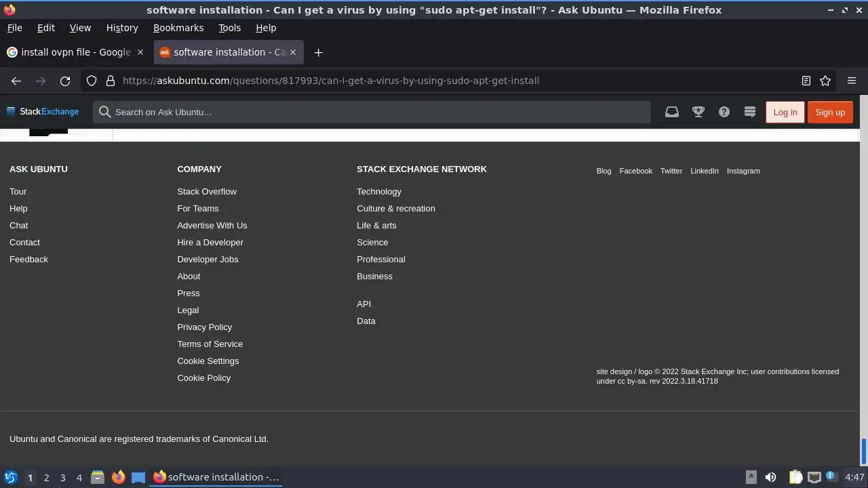Open the API footer link
The image size is (868, 488).
(364, 304)
